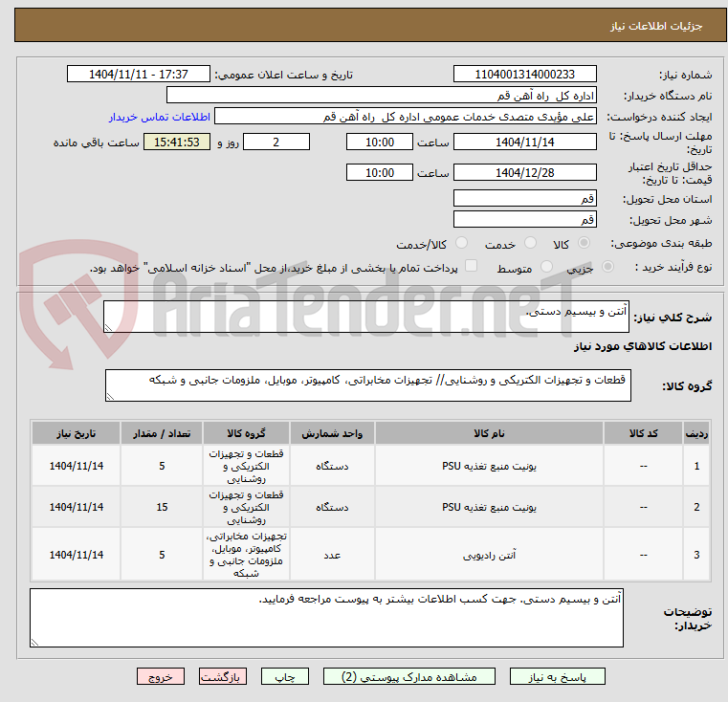Click the announcement date field 1404/11/11 - 17:37
The height and width of the screenshot is (702, 728).
pos(139,74)
